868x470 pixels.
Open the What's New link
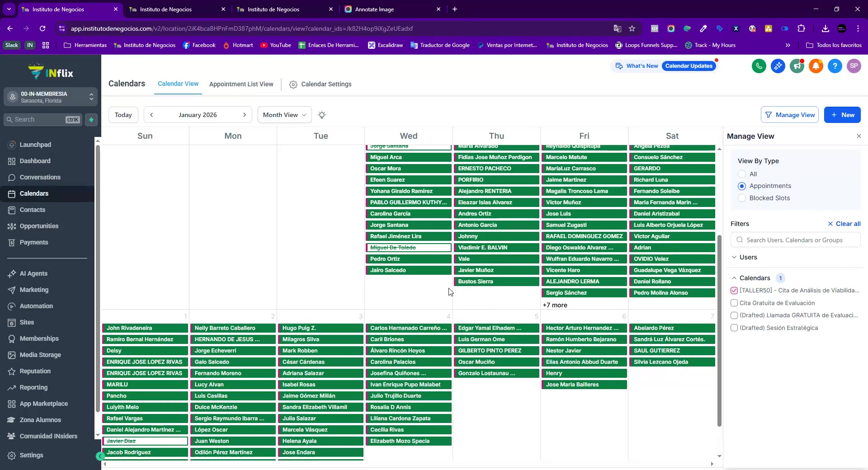(x=637, y=66)
